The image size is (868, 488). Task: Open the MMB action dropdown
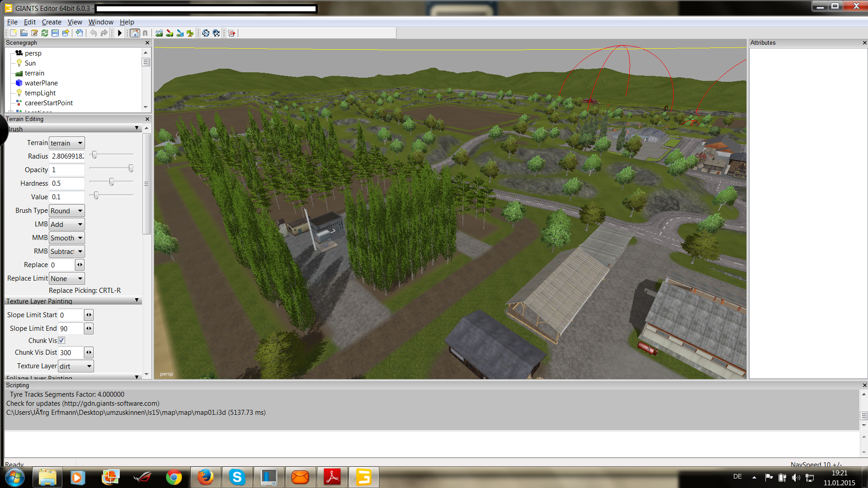coord(66,238)
